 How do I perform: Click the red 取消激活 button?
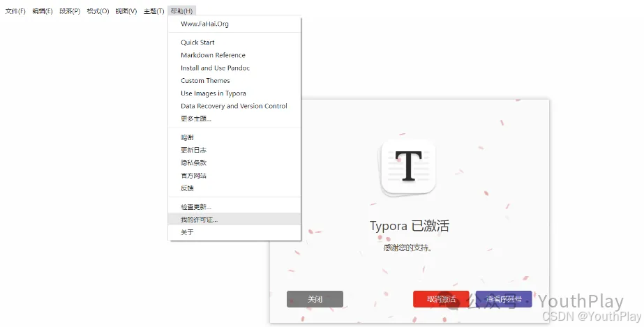click(x=441, y=299)
